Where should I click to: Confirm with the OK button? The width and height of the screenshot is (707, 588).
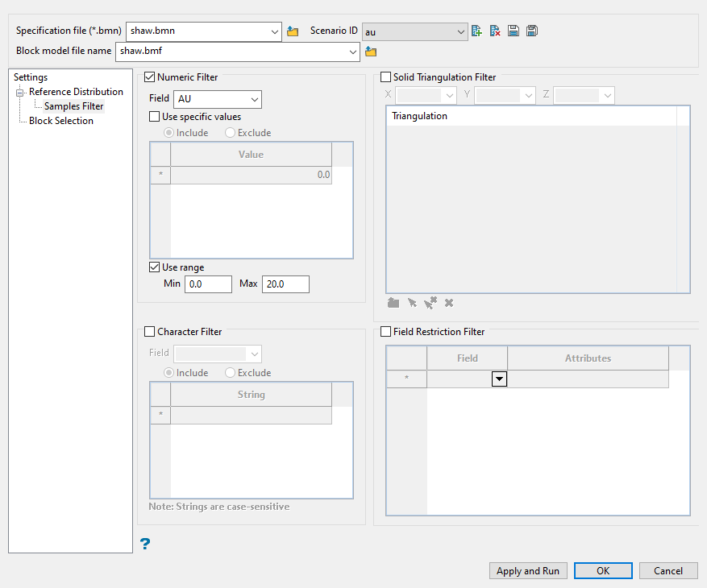pyautogui.click(x=603, y=571)
